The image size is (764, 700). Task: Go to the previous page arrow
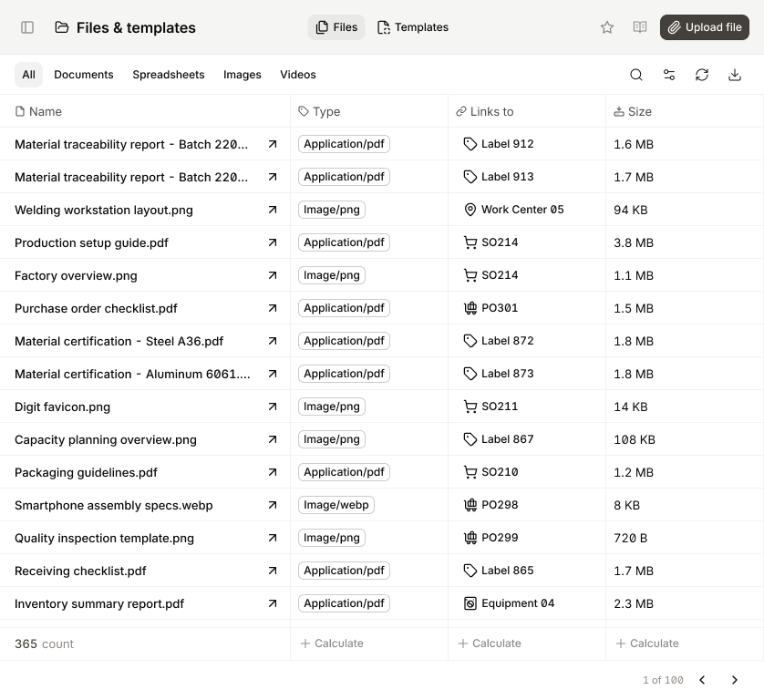pos(702,680)
